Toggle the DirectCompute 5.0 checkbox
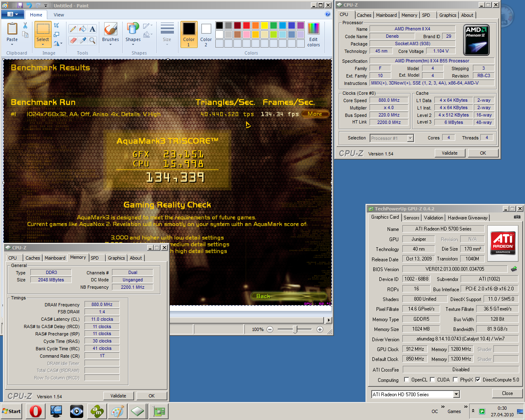 (478, 379)
